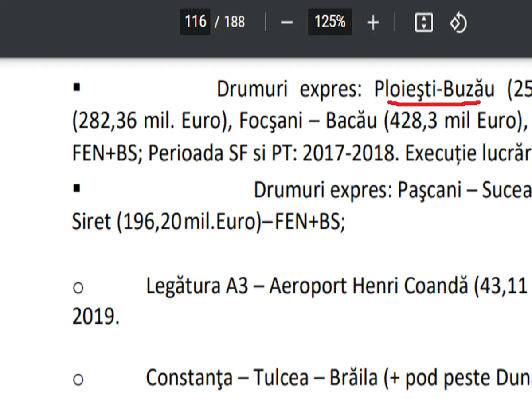Click the 125% zoom level box

tap(330, 22)
